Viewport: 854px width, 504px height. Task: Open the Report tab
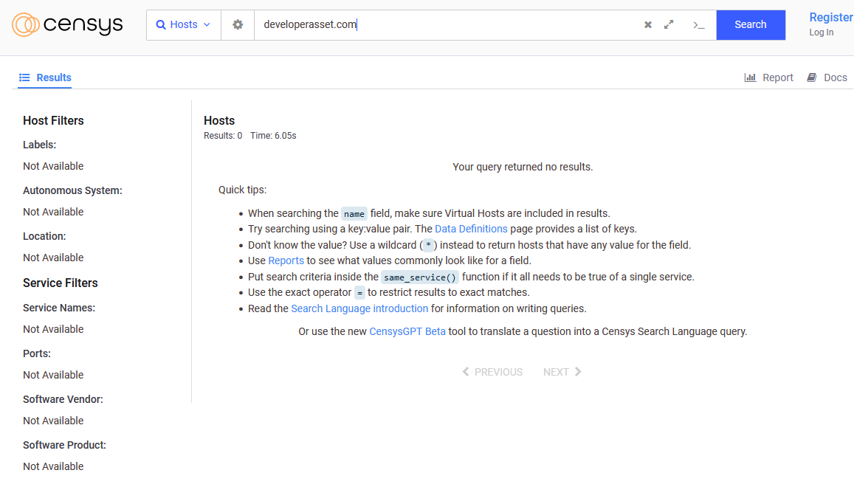click(768, 77)
